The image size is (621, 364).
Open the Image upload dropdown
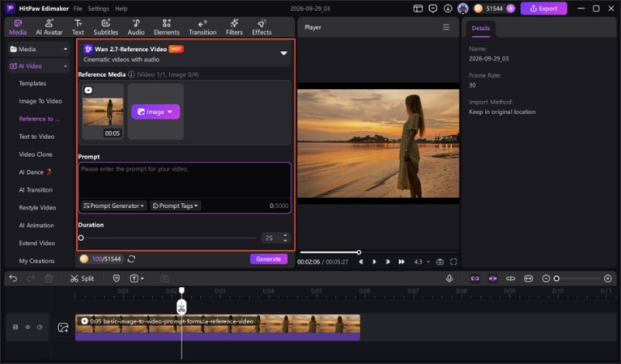pos(155,112)
